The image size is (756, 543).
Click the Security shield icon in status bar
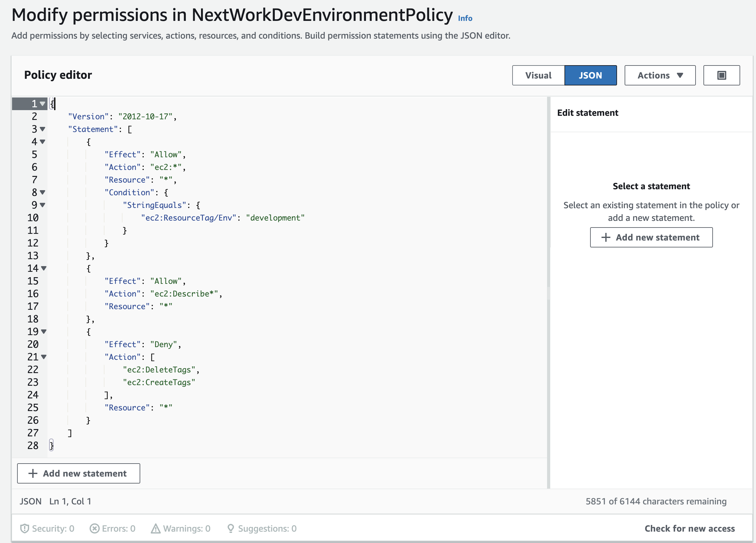24,528
